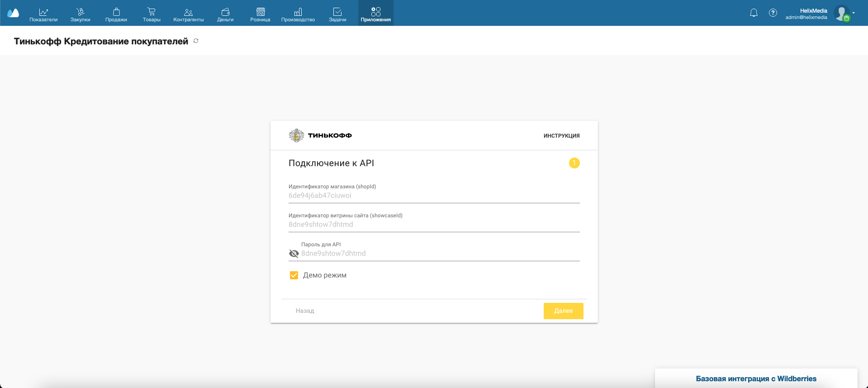Go to the Продажи section
868x388 pixels.
point(116,14)
